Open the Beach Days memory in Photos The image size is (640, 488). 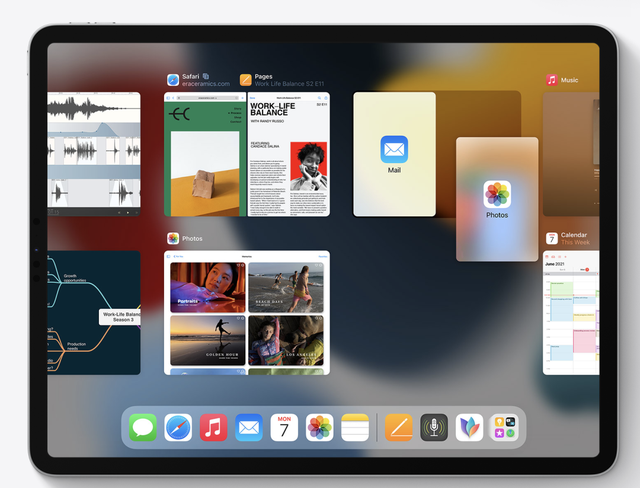click(x=286, y=288)
